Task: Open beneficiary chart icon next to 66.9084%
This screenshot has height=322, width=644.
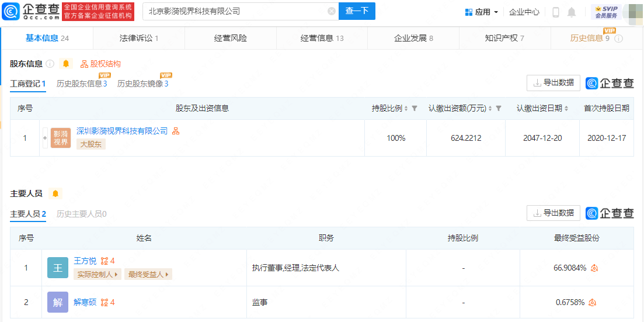Action: click(594, 268)
